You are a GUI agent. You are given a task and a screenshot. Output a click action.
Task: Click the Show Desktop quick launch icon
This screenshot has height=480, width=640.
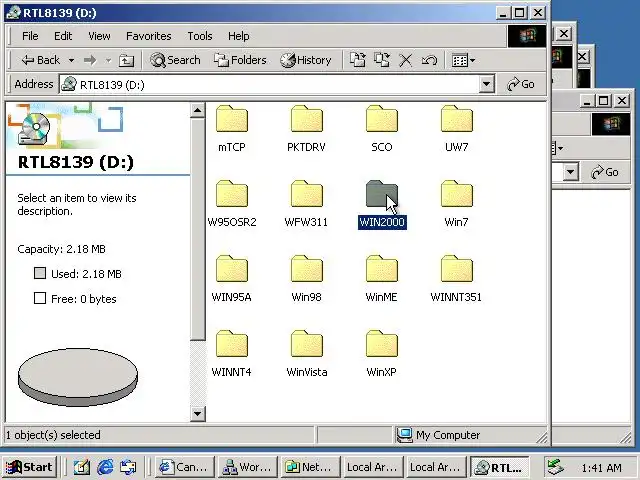[x=82, y=467]
